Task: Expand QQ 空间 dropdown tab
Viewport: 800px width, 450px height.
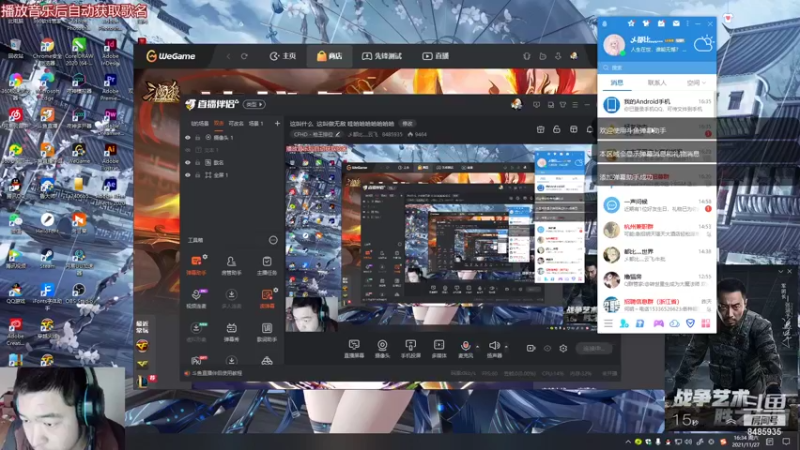Action: 695,83
